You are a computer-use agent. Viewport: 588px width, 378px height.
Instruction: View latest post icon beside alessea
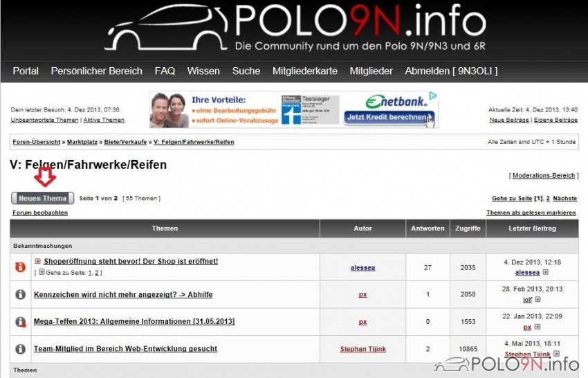pos(546,272)
